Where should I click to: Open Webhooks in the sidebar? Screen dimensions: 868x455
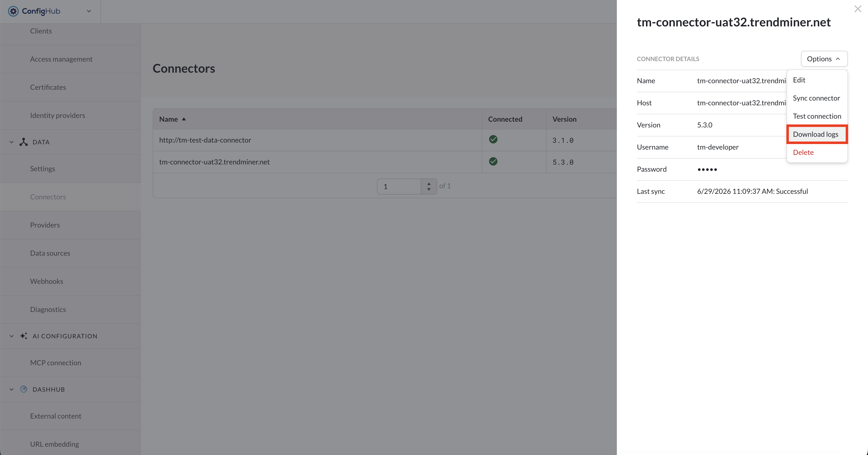coord(70,281)
